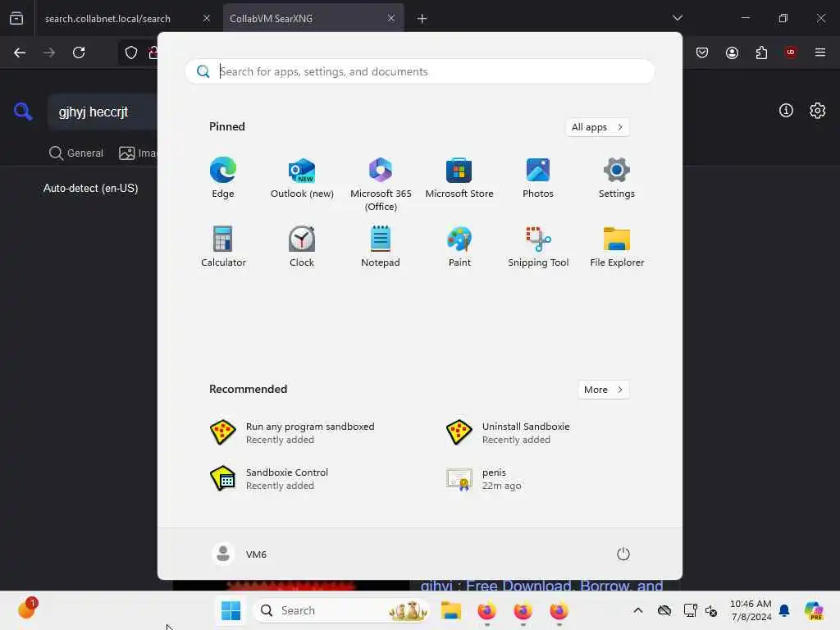
Task: Open Firefox application hamburger menu
Action: (819, 52)
